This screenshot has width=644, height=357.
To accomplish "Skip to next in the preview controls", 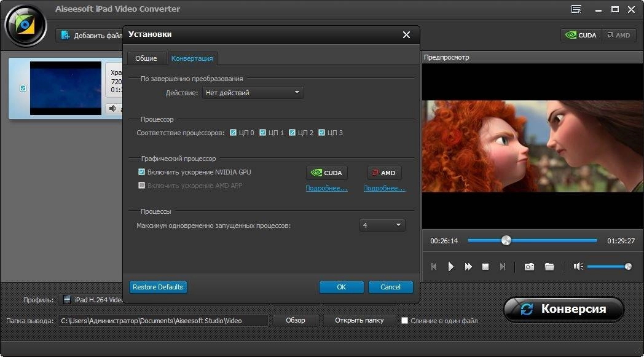I will [502, 267].
